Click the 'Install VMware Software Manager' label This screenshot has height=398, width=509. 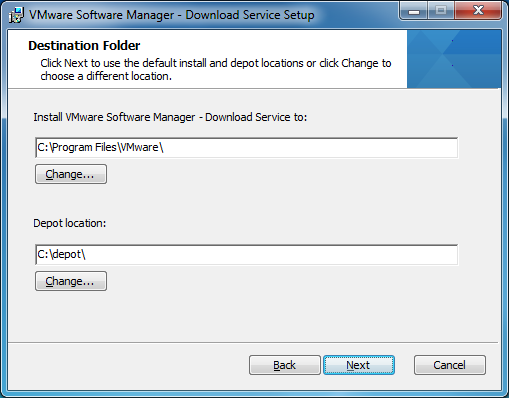pos(170,117)
